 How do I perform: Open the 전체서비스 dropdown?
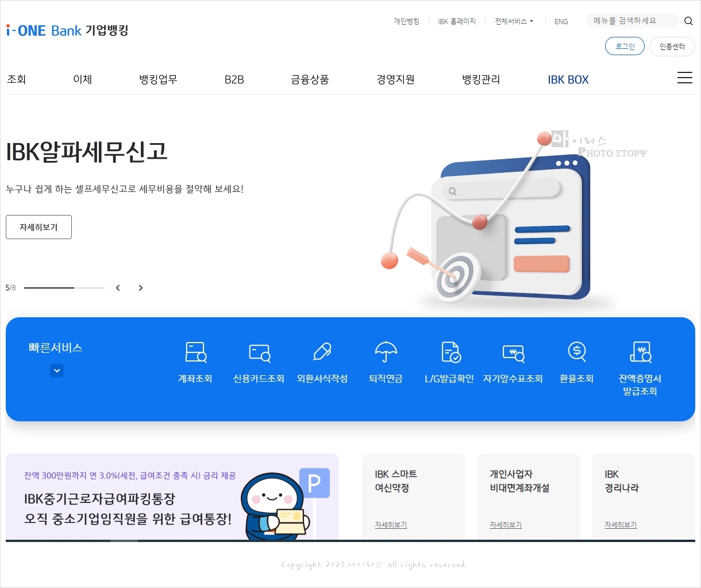tap(514, 21)
